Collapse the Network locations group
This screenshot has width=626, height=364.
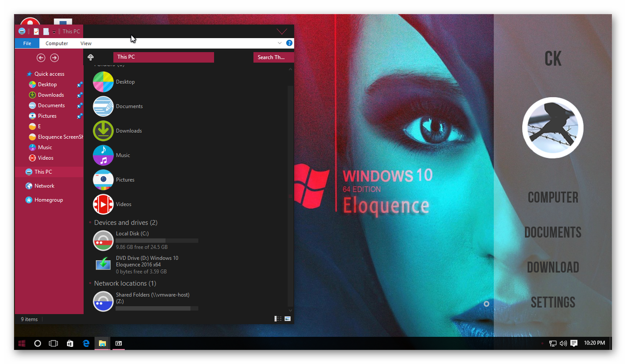(x=90, y=283)
